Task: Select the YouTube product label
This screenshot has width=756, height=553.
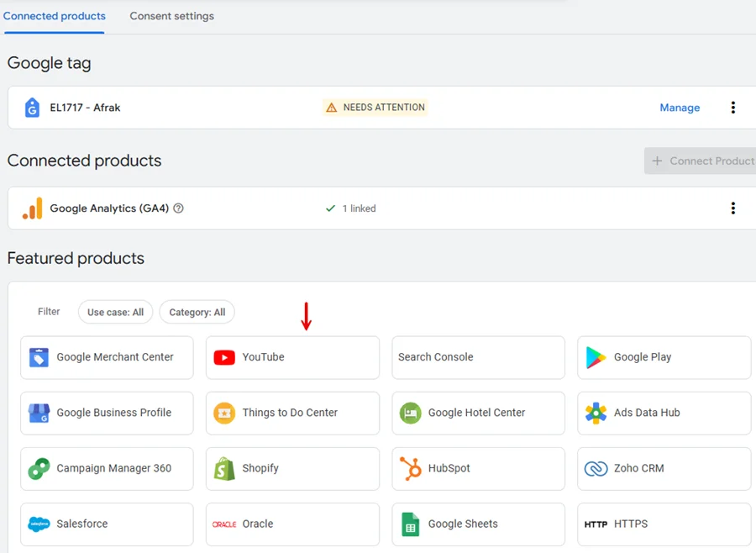Action: [x=263, y=357]
